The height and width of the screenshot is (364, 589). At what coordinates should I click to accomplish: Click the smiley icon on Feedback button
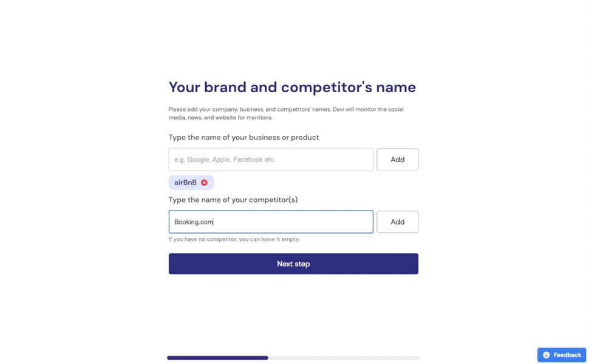pyautogui.click(x=546, y=355)
